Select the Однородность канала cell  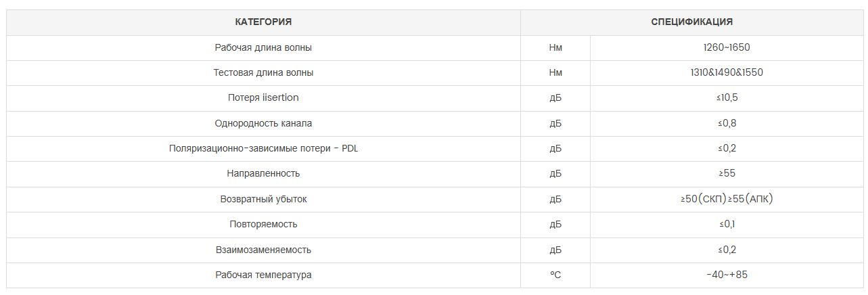tap(263, 124)
